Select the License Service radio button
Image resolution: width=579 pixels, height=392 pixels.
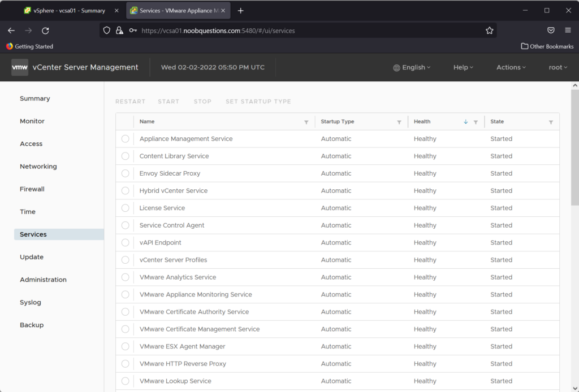pyautogui.click(x=125, y=208)
